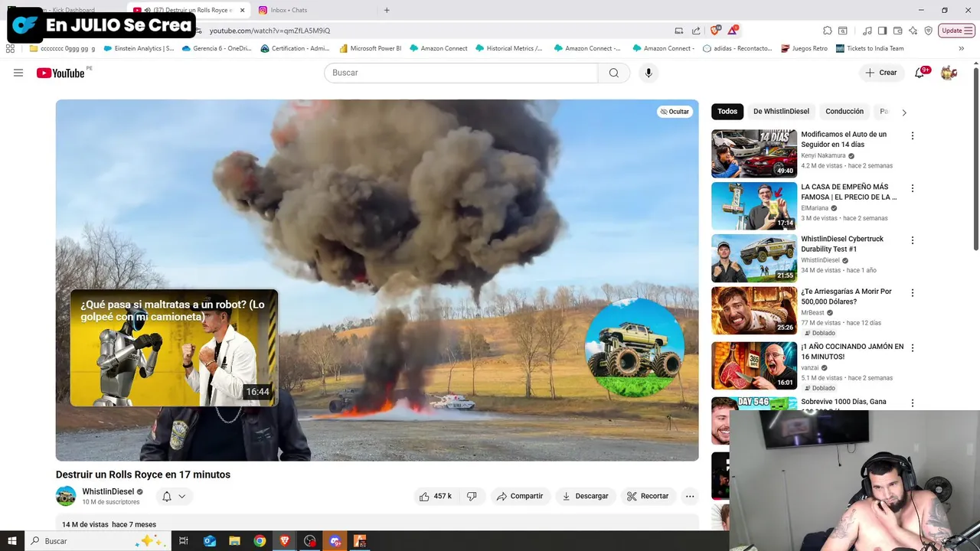Viewport: 980px width, 551px height.
Task: Open browser extensions puzzle icon
Action: point(828,31)
